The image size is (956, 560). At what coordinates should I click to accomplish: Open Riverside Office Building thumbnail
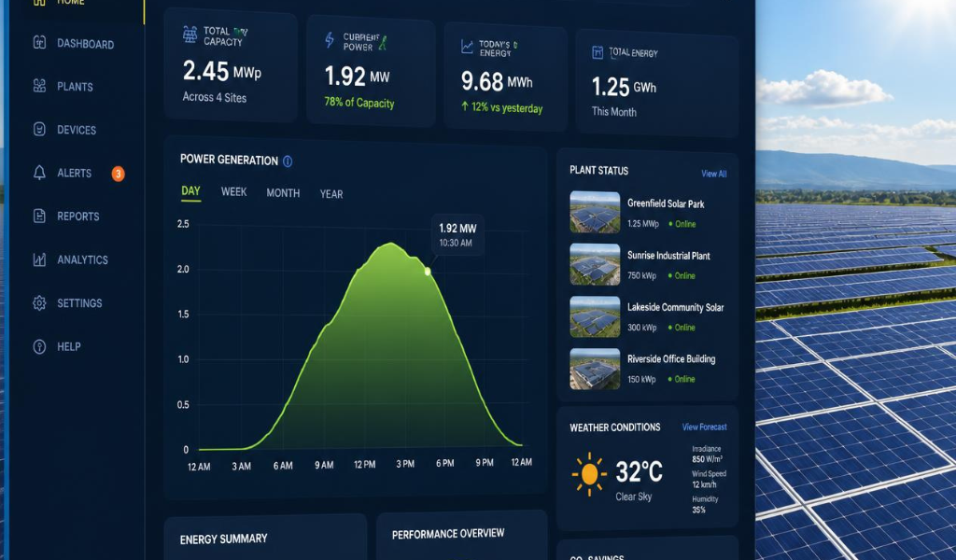[x=595, y=369]
